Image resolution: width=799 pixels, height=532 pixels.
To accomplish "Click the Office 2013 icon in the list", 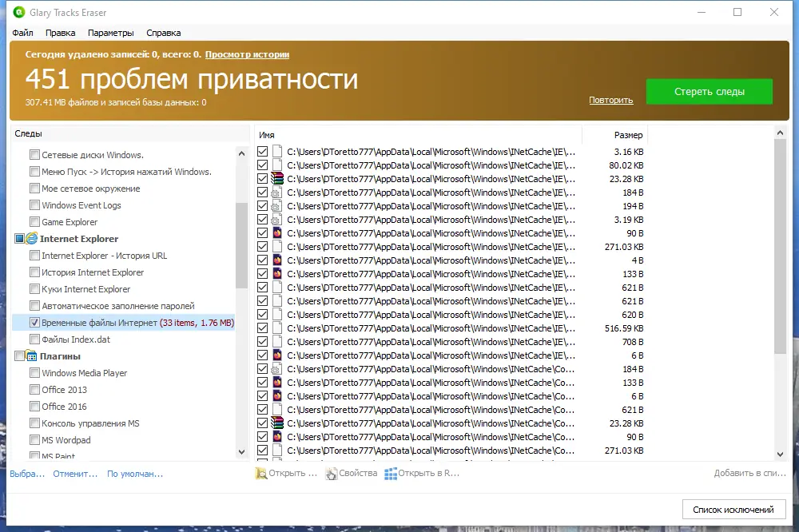I will (34, 389).
